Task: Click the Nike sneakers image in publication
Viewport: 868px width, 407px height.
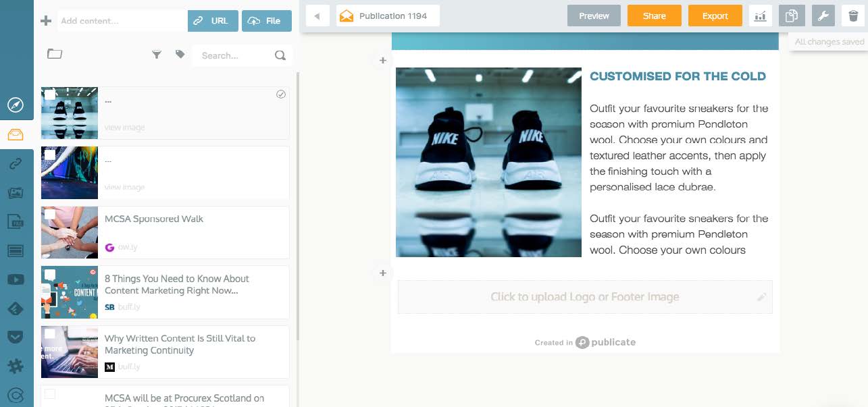Action: (488, 162)
